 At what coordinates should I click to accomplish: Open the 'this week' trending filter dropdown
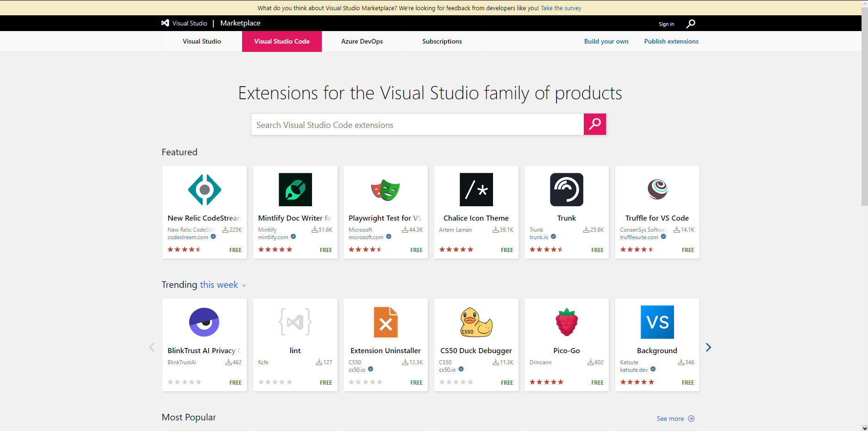(x=222, y=285)
